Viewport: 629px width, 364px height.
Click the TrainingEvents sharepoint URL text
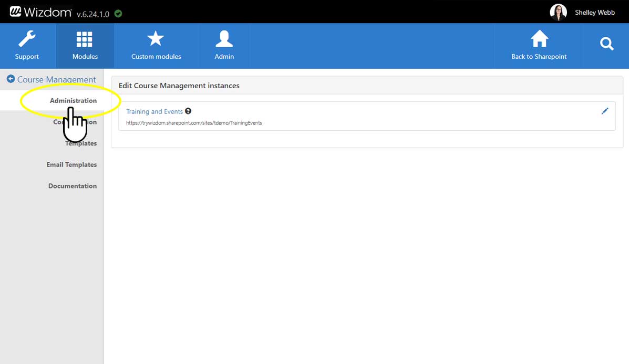coord(194,123)
